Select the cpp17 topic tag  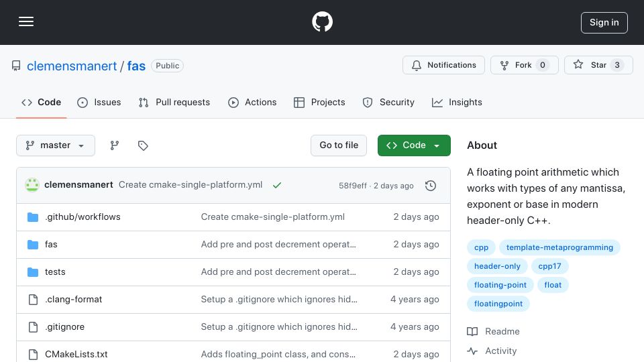point(549,266)
